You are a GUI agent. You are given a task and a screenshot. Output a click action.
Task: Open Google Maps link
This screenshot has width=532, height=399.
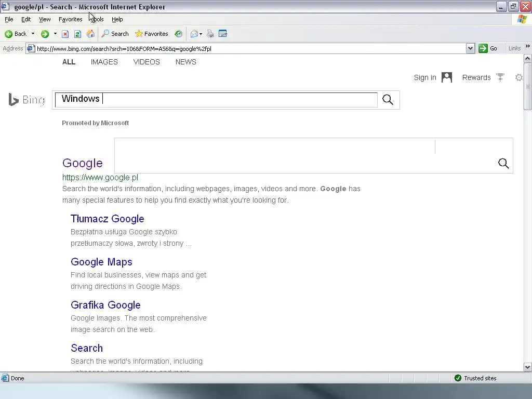101,262
